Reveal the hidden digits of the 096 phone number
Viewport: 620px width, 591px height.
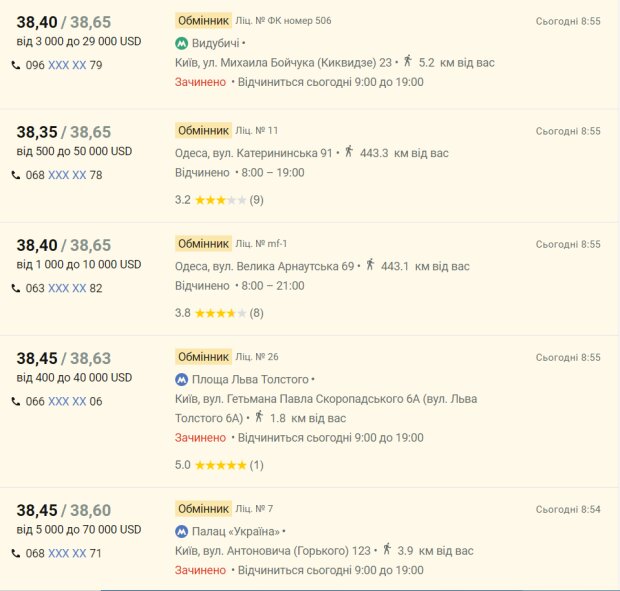tap(67, 65)
